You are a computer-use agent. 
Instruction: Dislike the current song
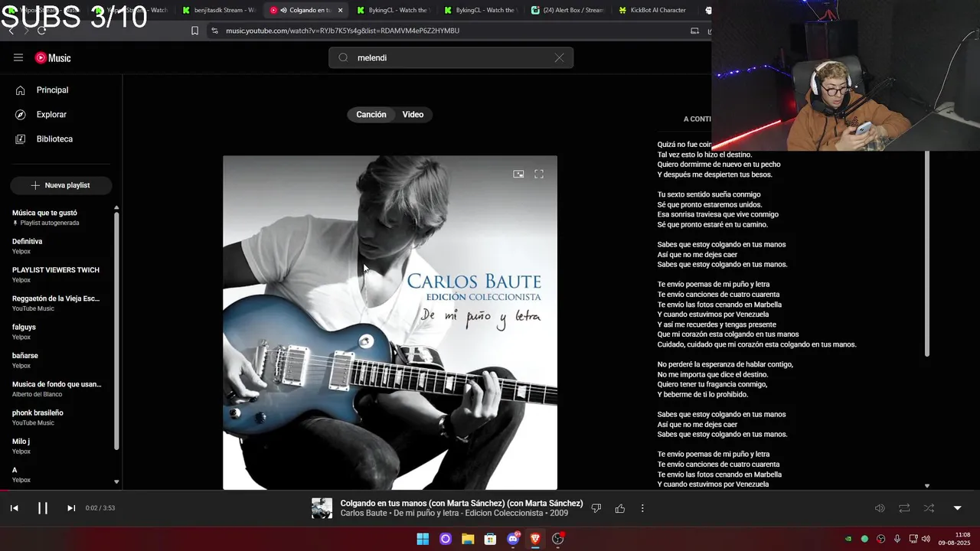coord(596,508)
